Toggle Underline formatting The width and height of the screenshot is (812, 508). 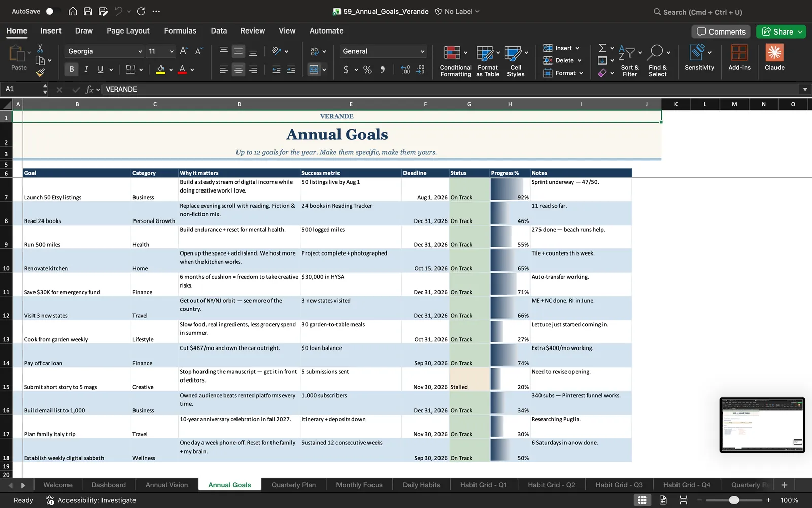click(x=100, y=69)
